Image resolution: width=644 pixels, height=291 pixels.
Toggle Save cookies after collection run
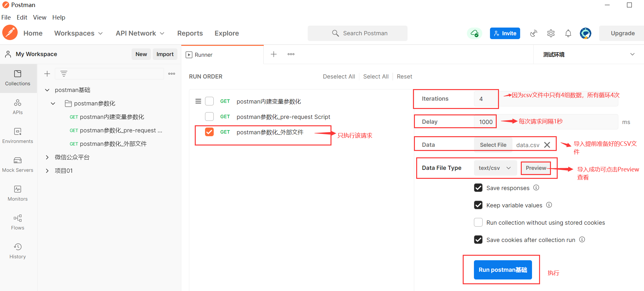point(478,240)
